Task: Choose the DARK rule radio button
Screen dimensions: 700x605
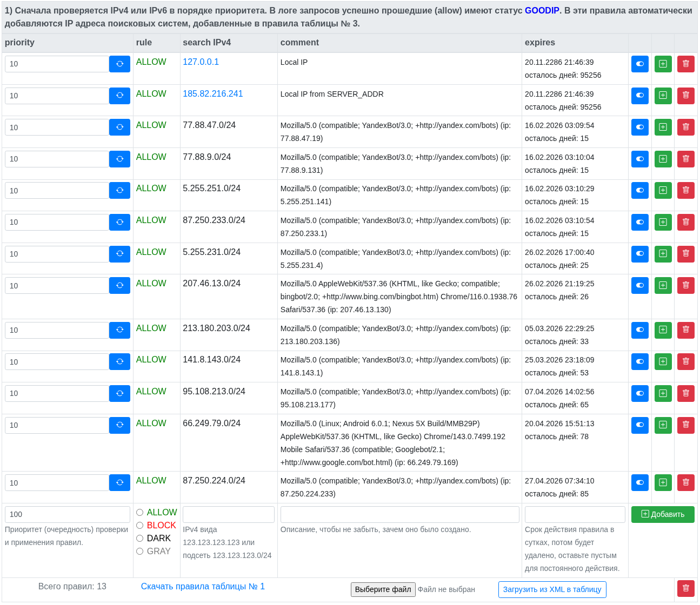Action: point(140,539)
